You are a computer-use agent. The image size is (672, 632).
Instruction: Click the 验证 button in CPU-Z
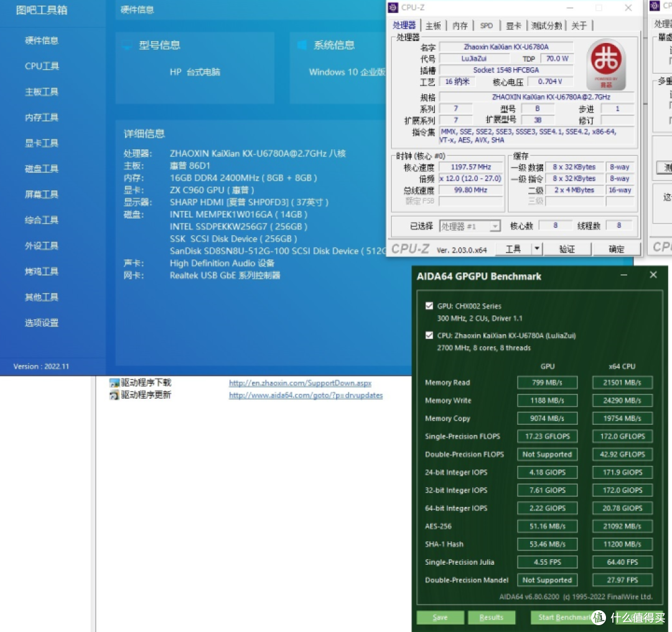[567, 249]
